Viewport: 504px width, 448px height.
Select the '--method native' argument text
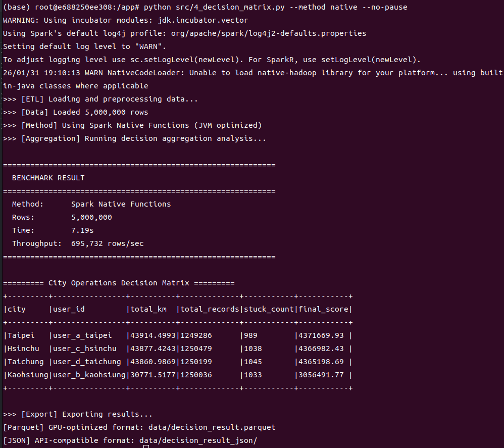pos(323,7)
